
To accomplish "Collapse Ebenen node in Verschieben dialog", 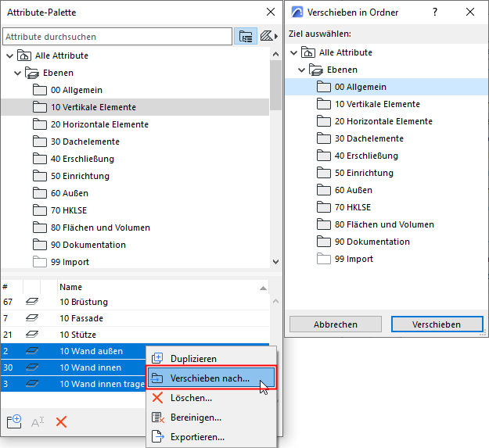I will [301, 70].
